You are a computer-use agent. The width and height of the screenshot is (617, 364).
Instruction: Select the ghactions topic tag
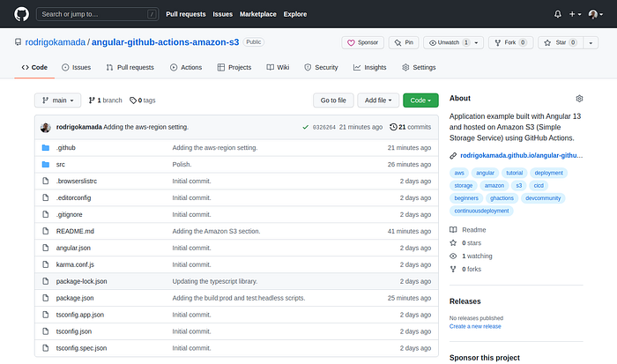[x=502, y=198]
